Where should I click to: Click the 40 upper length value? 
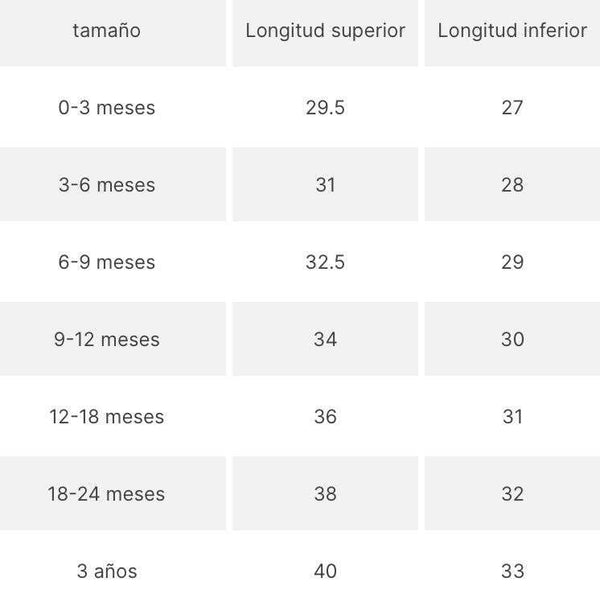coord(325,571)
